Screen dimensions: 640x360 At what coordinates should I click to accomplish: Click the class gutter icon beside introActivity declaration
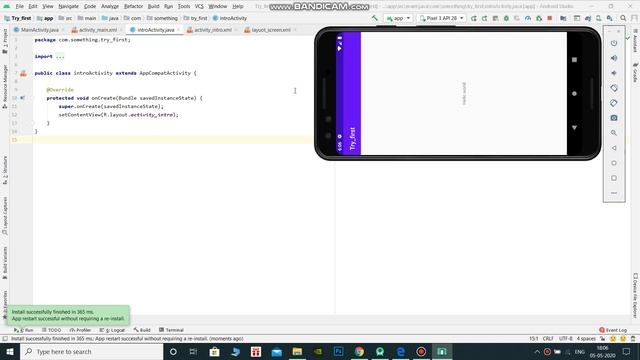[23, 73]
